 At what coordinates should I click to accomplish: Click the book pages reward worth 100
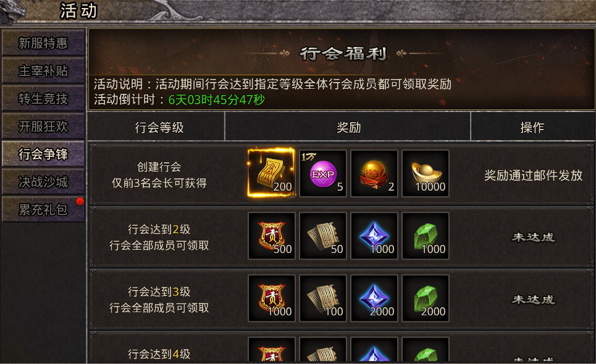323,298
